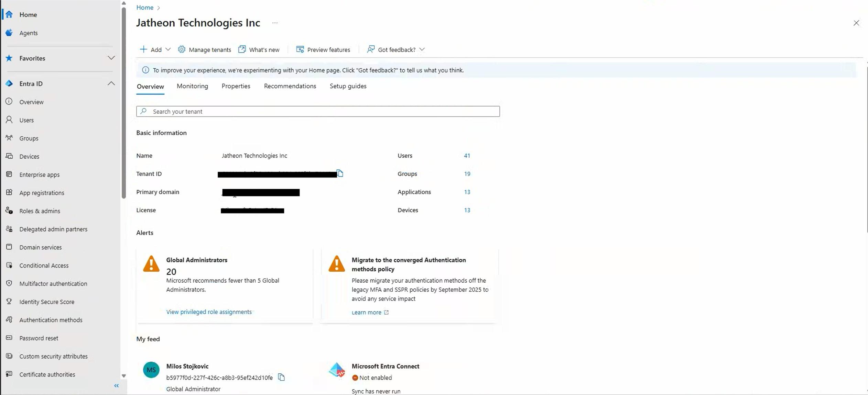Open the Microsoft Entra Connect heading
Viewport: 868px width, 395px height.
(x=386, y=366)
